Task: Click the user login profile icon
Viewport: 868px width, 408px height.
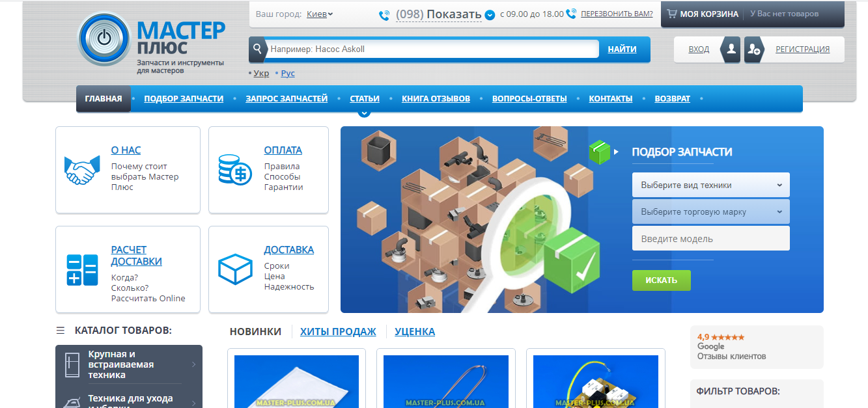Action: click(x=731, y=49)
